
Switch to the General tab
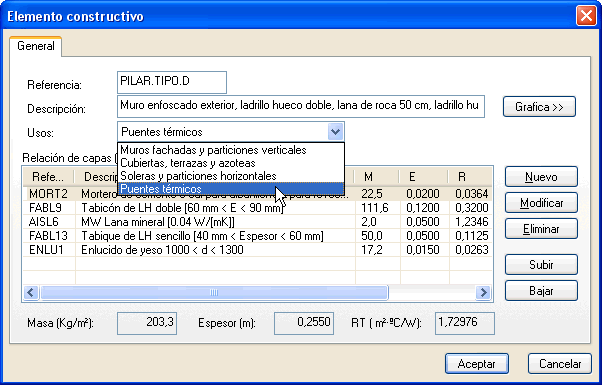click(36, 46)
